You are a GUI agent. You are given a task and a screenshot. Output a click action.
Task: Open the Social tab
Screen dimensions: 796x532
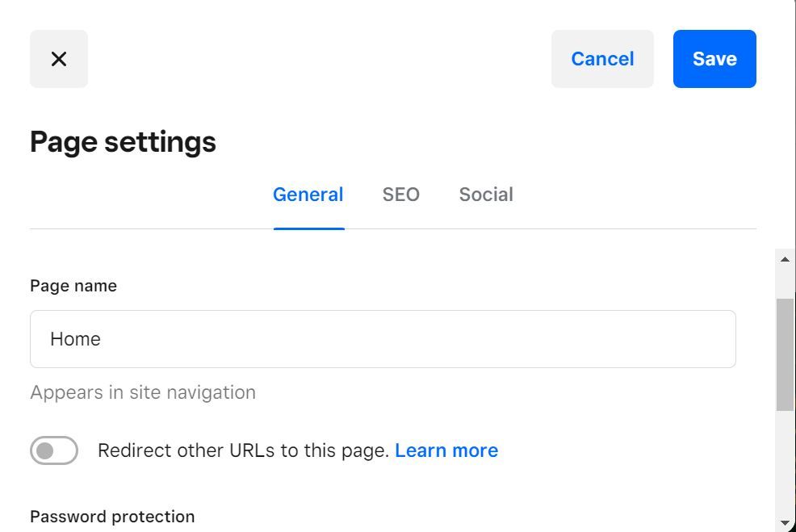click(x=486, y=194)
